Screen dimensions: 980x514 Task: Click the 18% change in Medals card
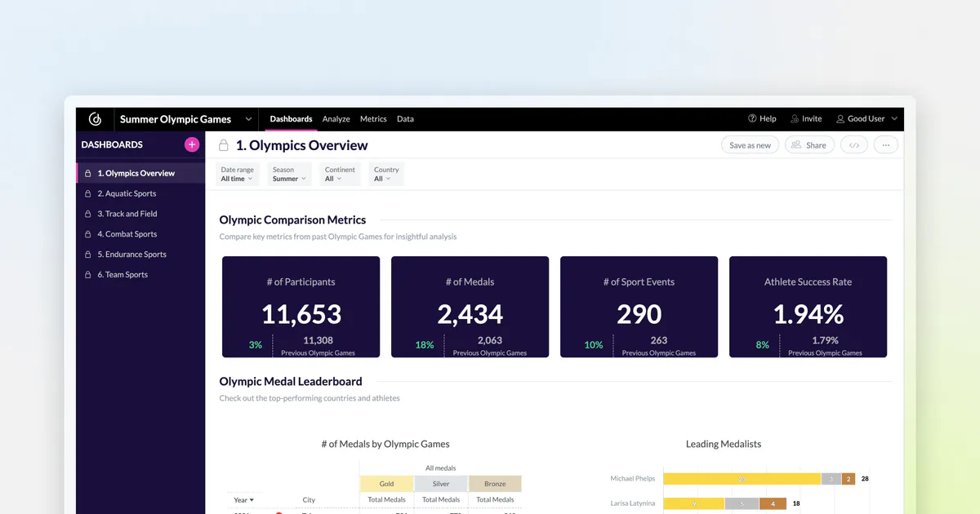[425, 345]
